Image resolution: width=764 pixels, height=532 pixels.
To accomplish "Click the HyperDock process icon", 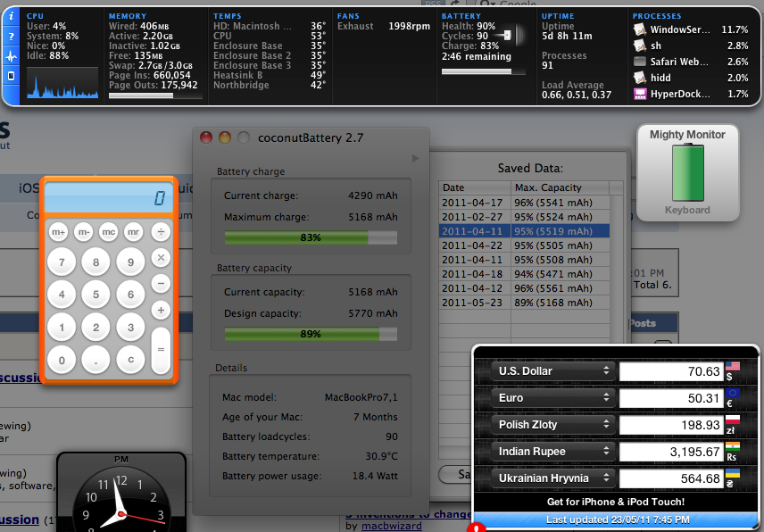I will (640, 94).
